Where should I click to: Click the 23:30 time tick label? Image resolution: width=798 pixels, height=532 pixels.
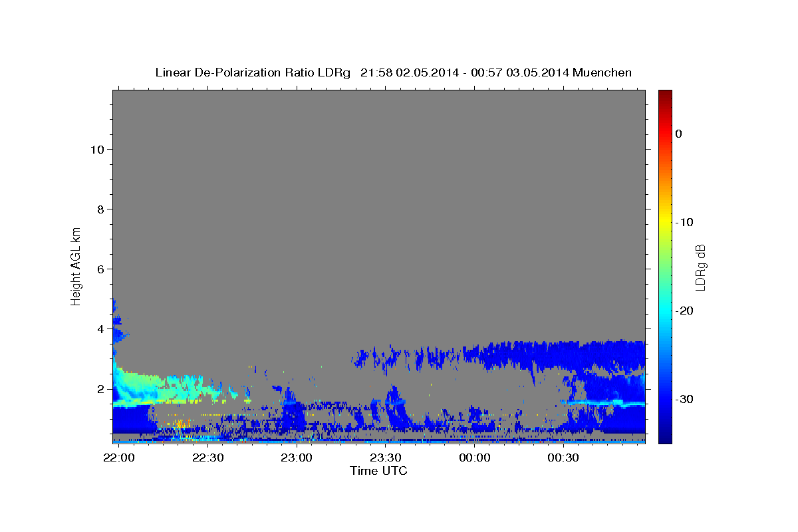point(385,458)
